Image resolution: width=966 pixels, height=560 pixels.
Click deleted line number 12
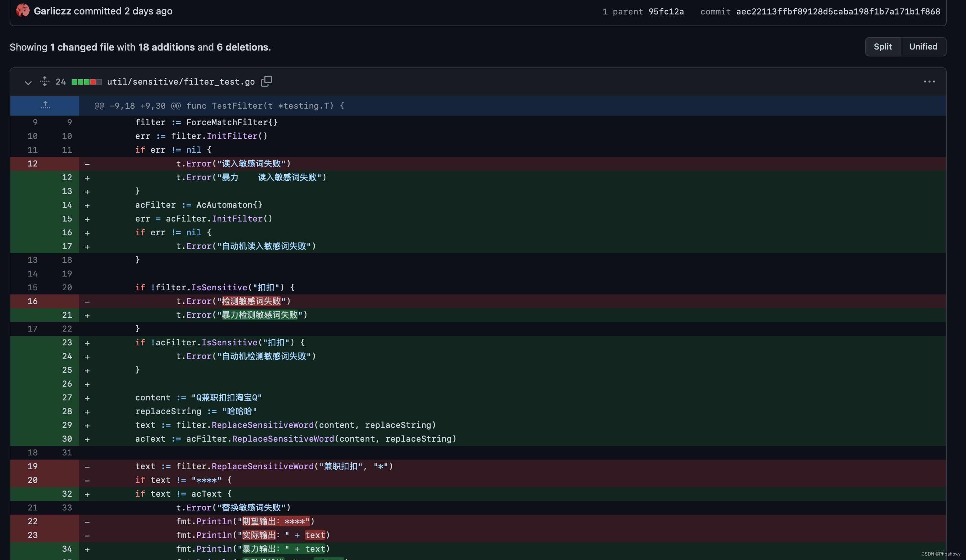(x=33, y=163)
